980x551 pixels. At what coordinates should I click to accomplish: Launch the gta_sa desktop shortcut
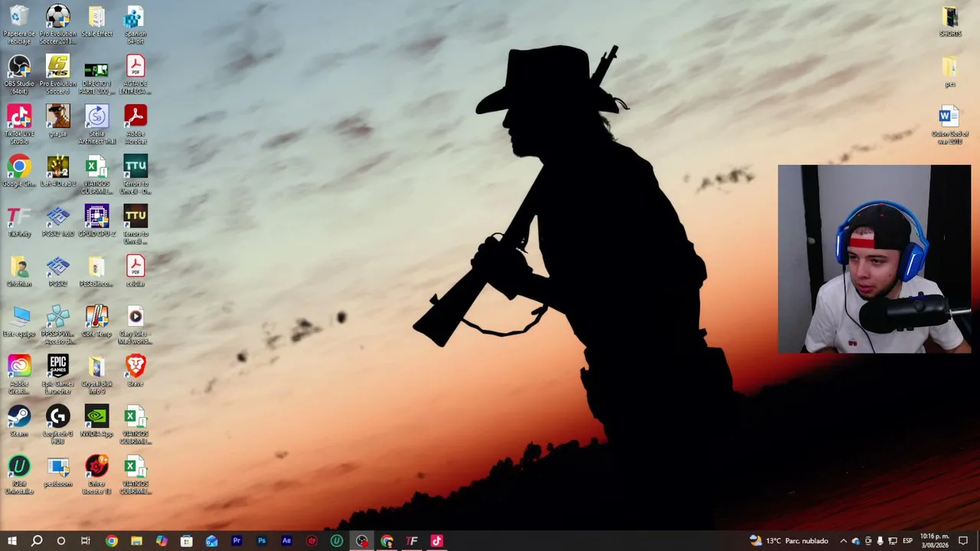(58, 121)
